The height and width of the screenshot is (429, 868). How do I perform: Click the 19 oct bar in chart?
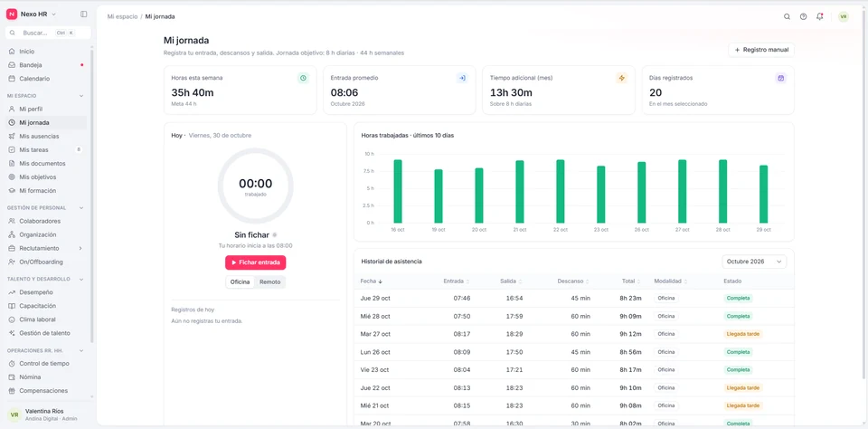click(439, 196)
